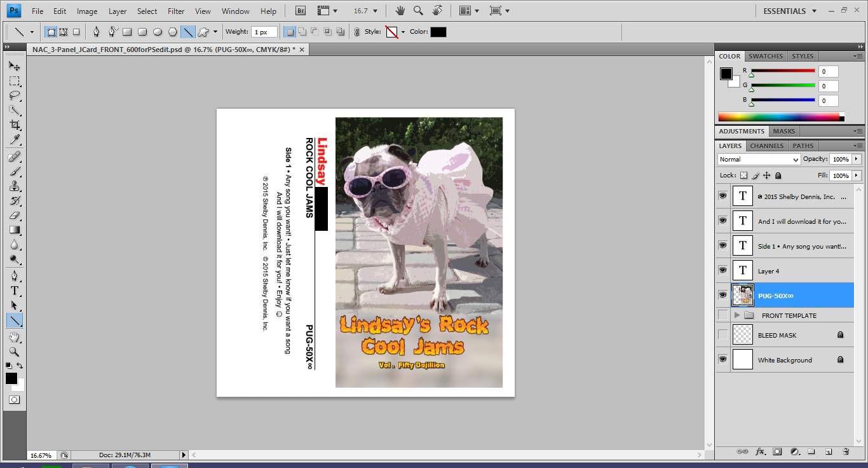The image size is (868, 468).
Task: Create new fill or adjustment layer
Action: (x=794, y=451)
